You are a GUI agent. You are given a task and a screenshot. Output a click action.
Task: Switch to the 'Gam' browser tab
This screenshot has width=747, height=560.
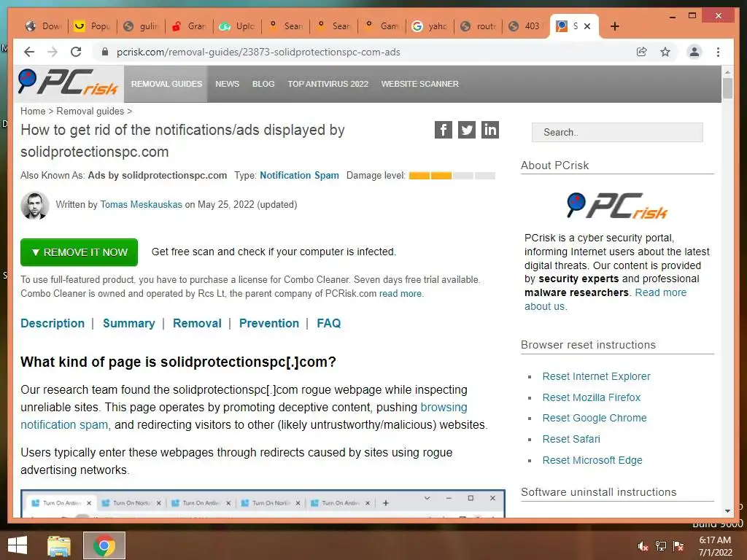382,26
